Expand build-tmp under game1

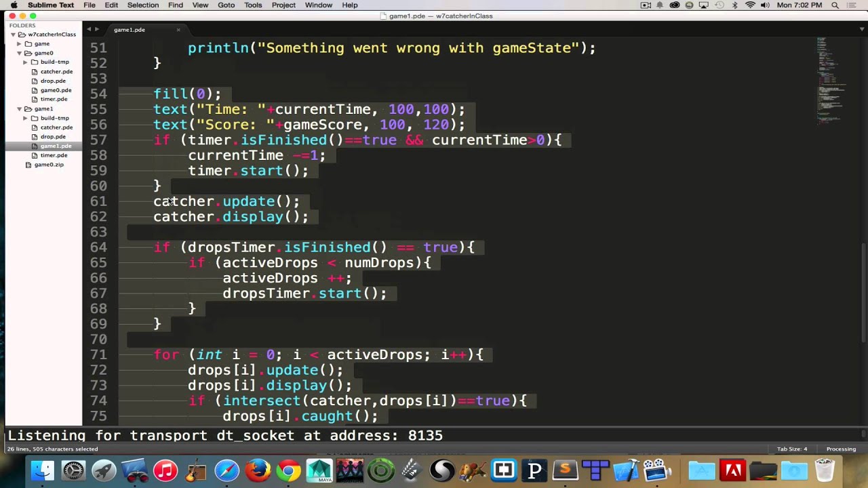click(26, 118)
